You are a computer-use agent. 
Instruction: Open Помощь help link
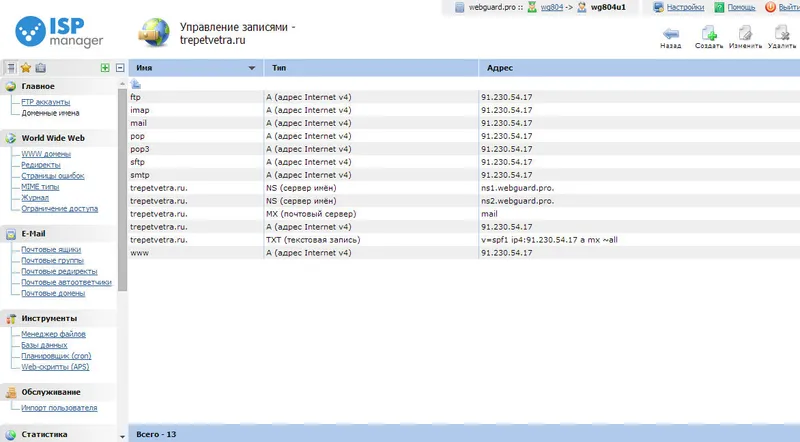[741, 7]
